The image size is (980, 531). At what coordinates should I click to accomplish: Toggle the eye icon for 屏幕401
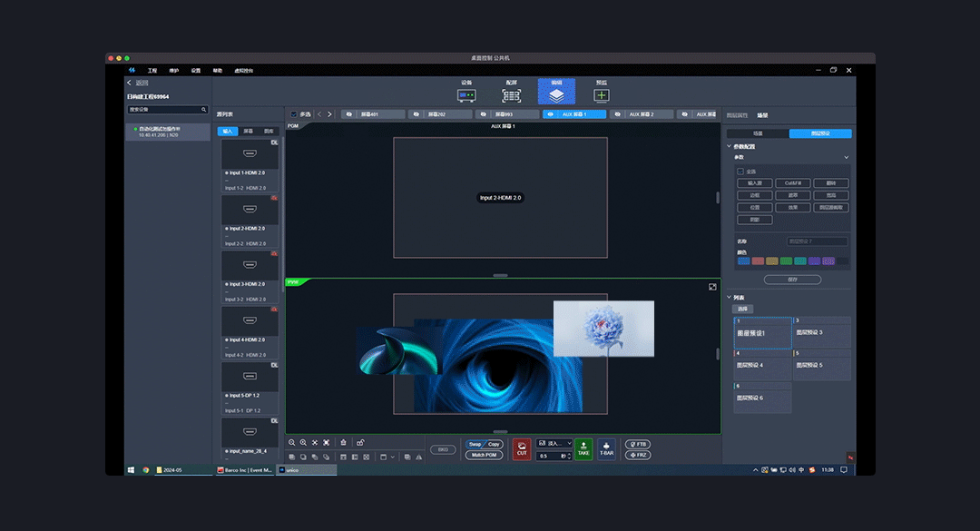(x=349, y=114)
